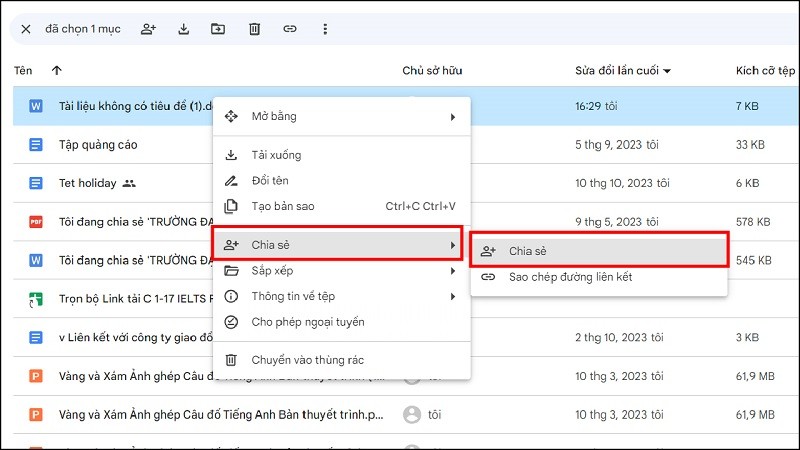Screen dimensions: 800x450
Task: Click the PDF file icon in the list
Action: [36, 222]
